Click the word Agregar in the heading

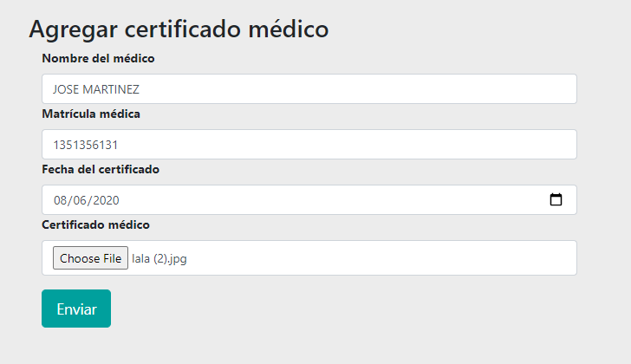(x=73, y=29)
